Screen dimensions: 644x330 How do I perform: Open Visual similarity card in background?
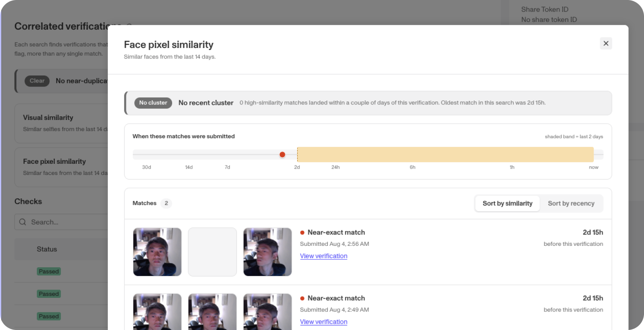62,123
